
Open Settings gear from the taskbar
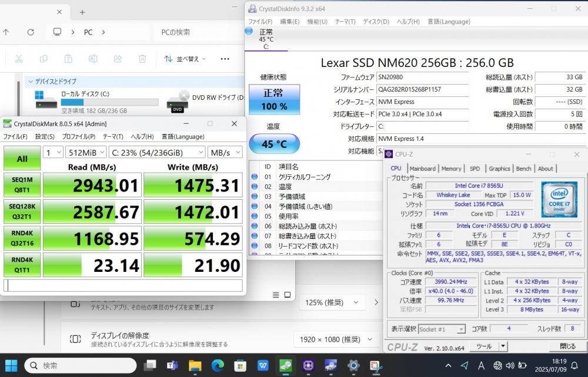coord(353,365)
